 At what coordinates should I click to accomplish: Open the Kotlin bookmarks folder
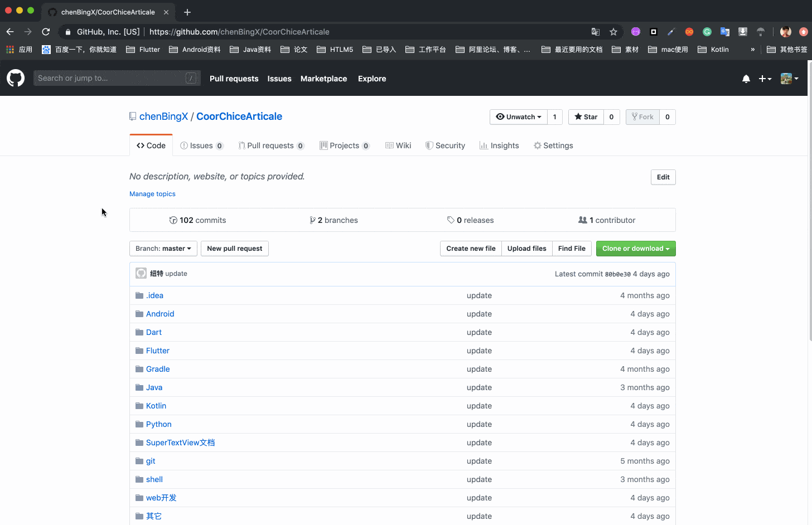[713, 50]
